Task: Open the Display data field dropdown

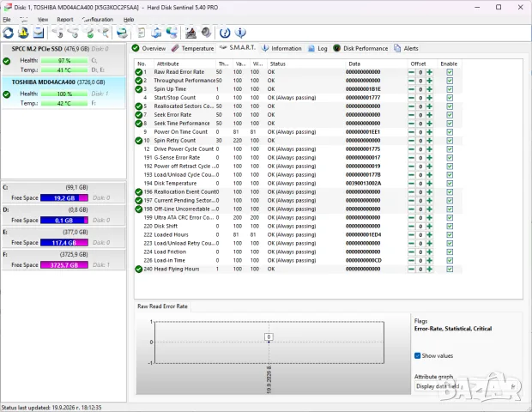Action: click(467, 386)
